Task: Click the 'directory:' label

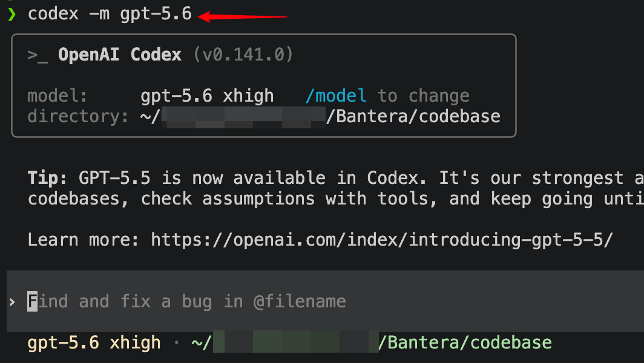Action: click(x=78, y=117)
